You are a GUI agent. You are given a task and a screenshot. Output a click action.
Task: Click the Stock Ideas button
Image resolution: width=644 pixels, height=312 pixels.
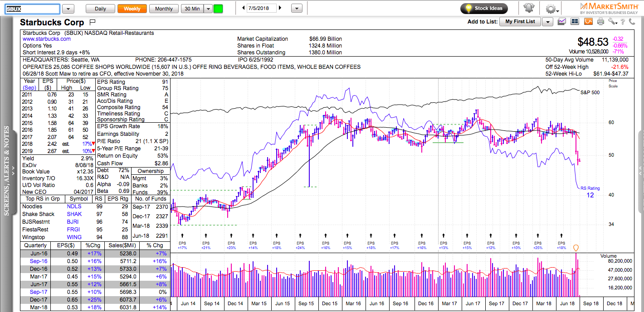pyautogui.click(x=484, y=8)
